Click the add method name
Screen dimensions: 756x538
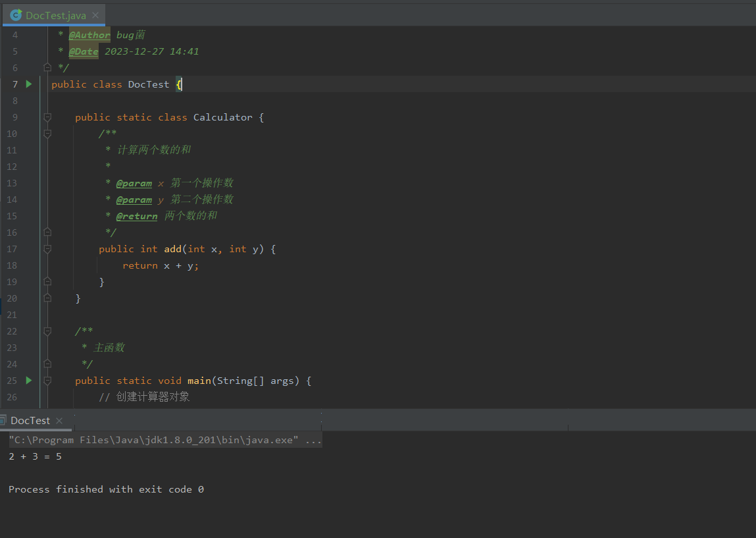[x=172, y=249]
